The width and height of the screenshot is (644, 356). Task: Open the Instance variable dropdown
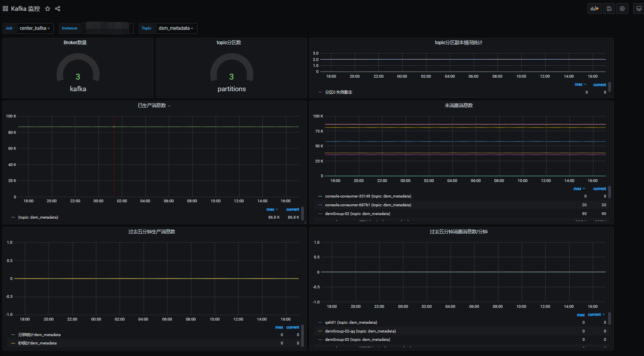(108, 28)
